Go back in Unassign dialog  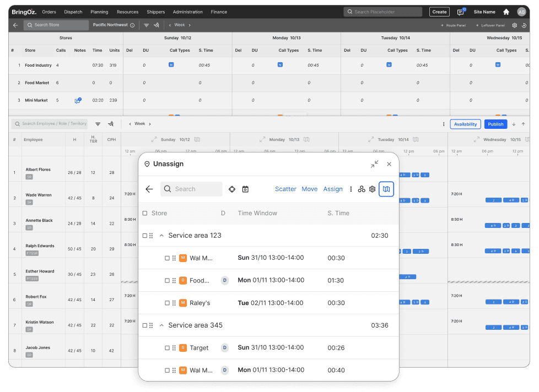click(149, 189)
